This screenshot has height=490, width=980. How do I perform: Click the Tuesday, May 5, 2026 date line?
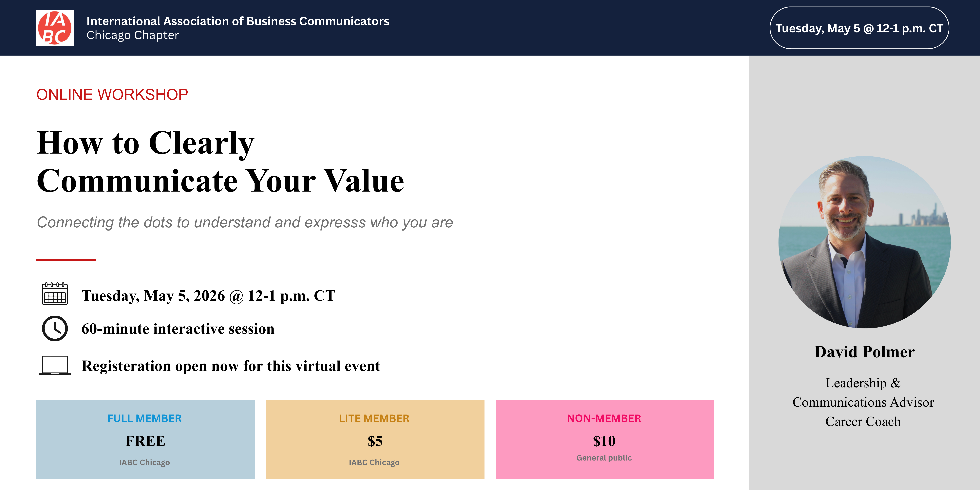tap(208, 296)
